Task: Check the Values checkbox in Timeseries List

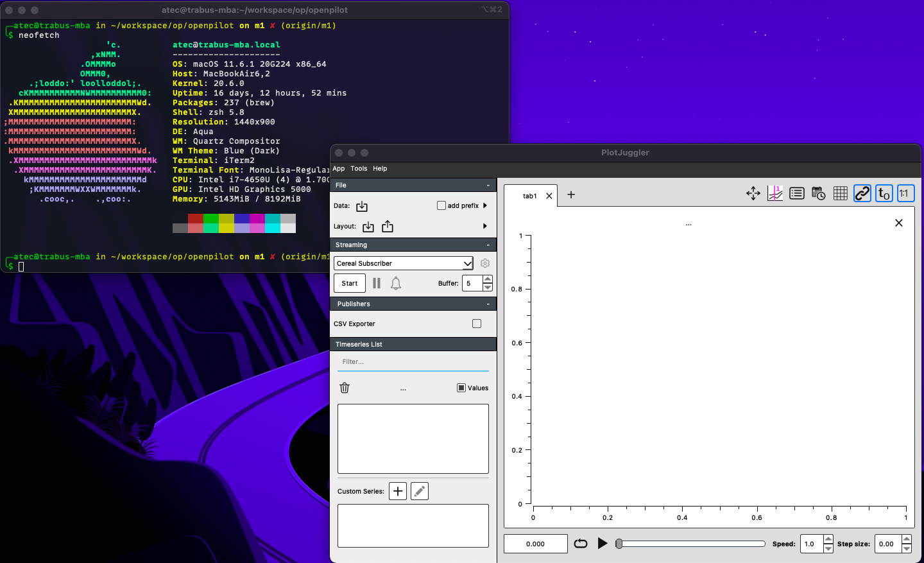Action: coord(460,388)
